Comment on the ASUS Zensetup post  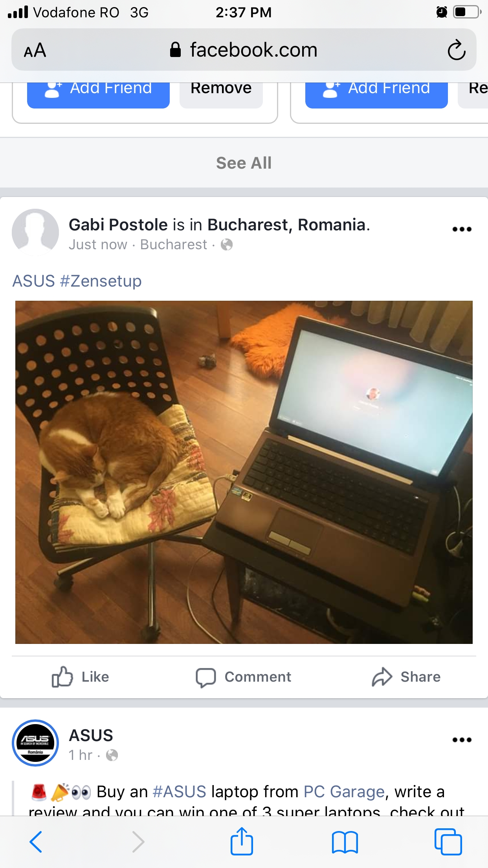244,677
